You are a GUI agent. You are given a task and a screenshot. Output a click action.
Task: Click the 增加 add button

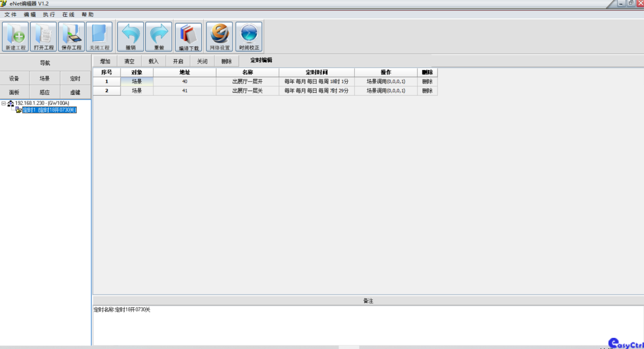click(x=105, y=62)
